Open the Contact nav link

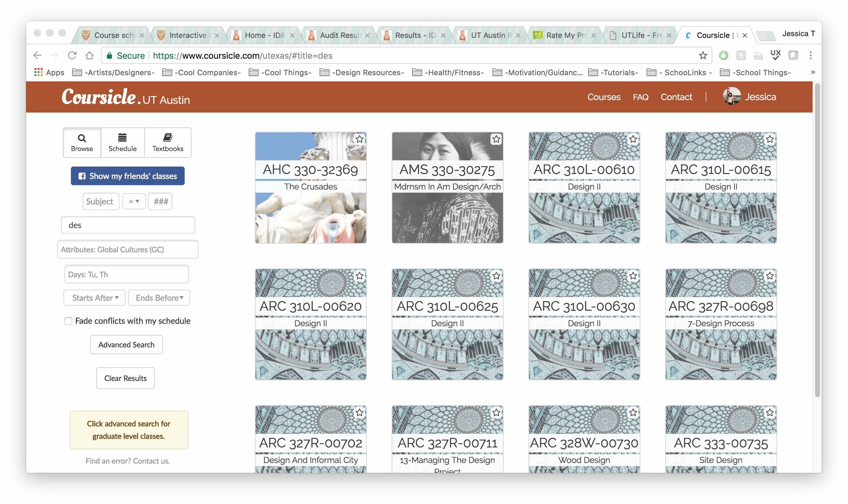point(676,97)
